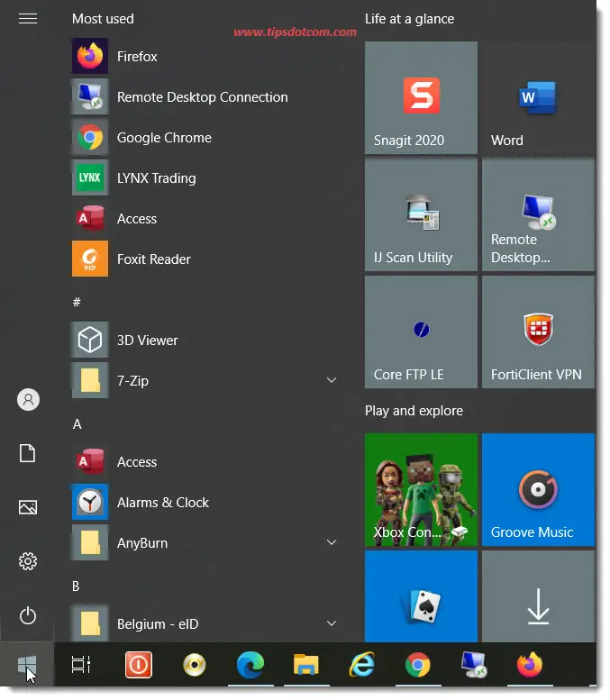Open the user account icon
610x700 pixels.
(x=28, y=399)
